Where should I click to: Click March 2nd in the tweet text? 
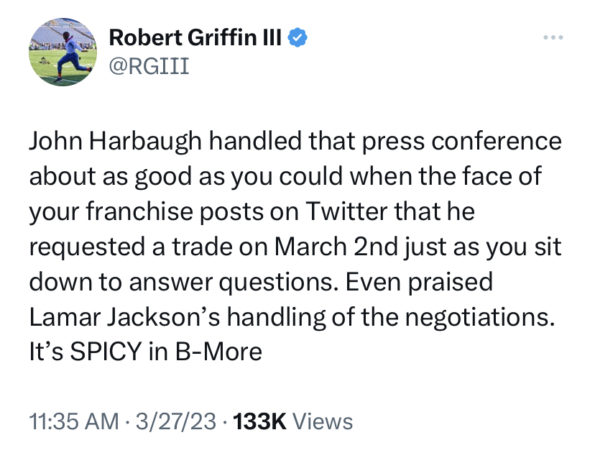point(336,247)
